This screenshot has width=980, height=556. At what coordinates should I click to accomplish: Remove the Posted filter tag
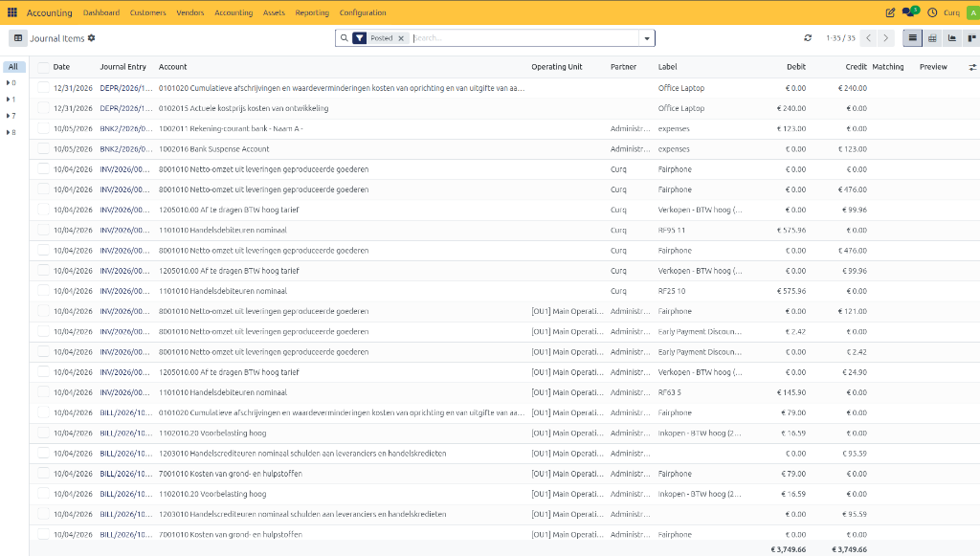click(x=401, y=38)
